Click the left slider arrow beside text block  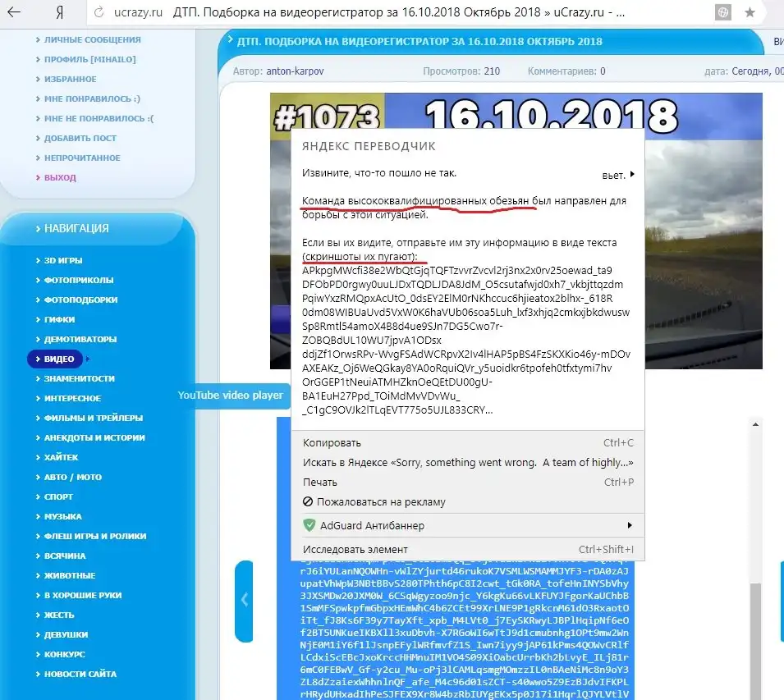point(244,601)
